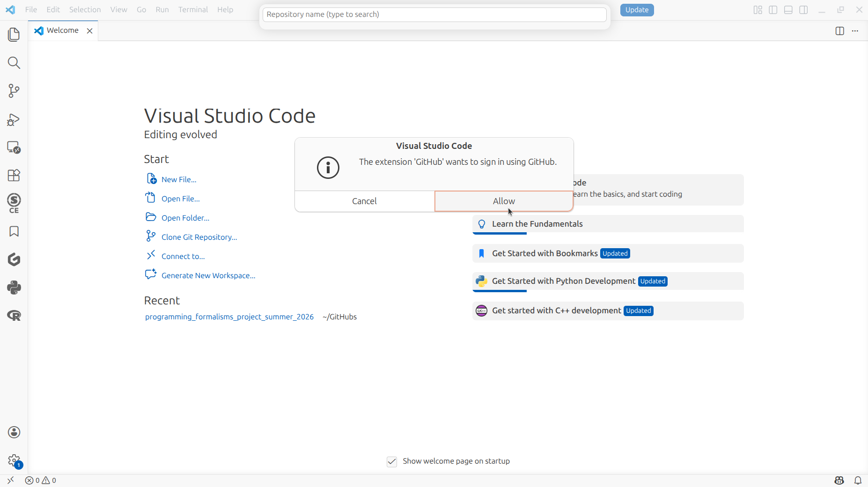Click the remote window status bar icon
868x487 pixels.
pyautogui.click(x=10, y=480)
